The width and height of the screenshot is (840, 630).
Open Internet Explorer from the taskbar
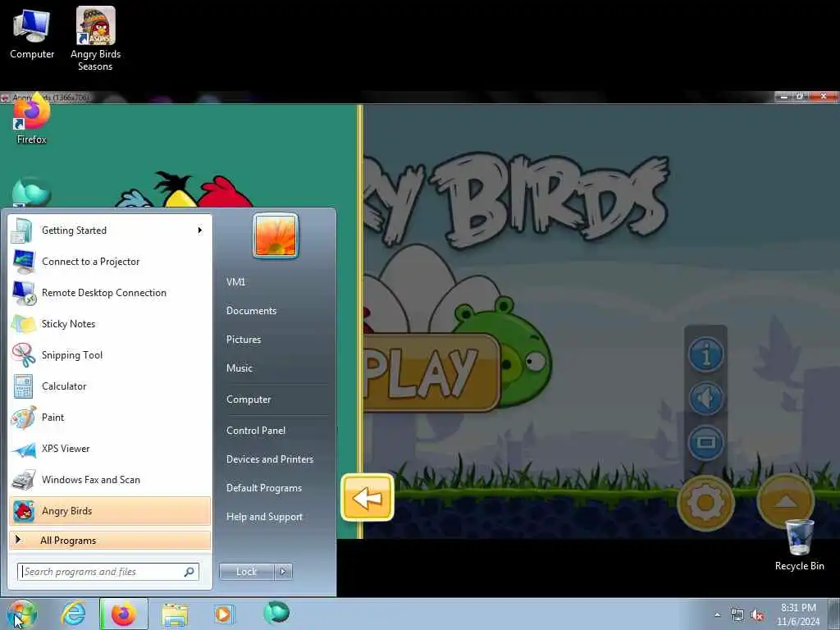pyautogui.click(x=73, y=614)
